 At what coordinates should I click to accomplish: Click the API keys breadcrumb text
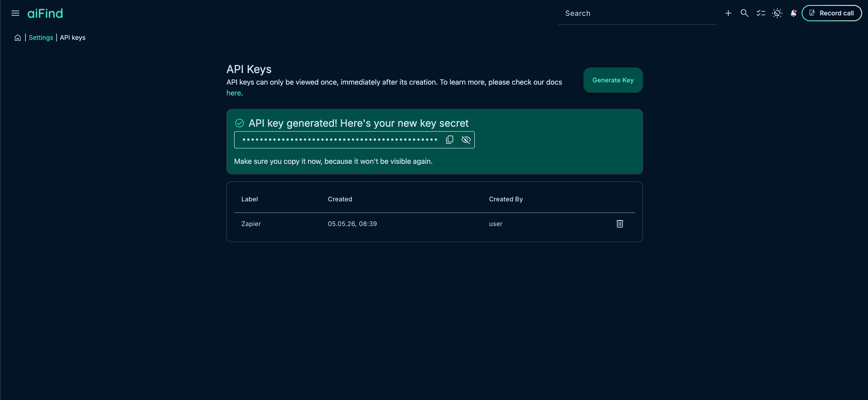click(73, 38)
